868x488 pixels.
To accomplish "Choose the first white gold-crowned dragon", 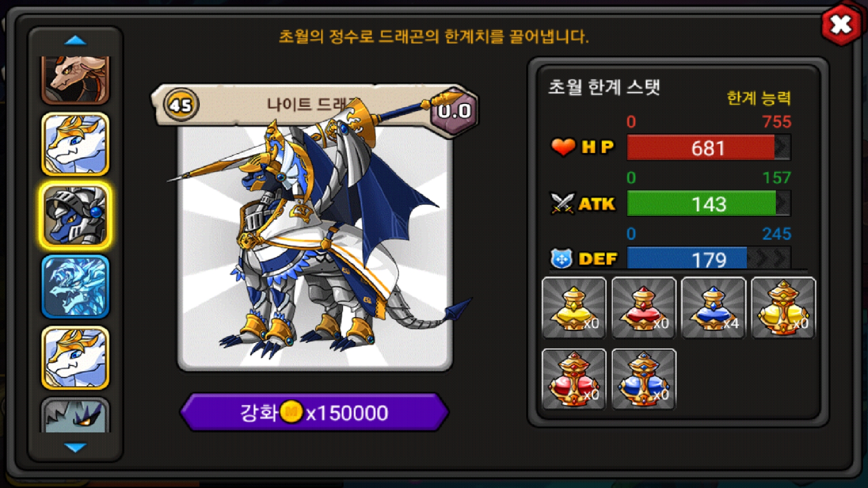I will 75,144.
